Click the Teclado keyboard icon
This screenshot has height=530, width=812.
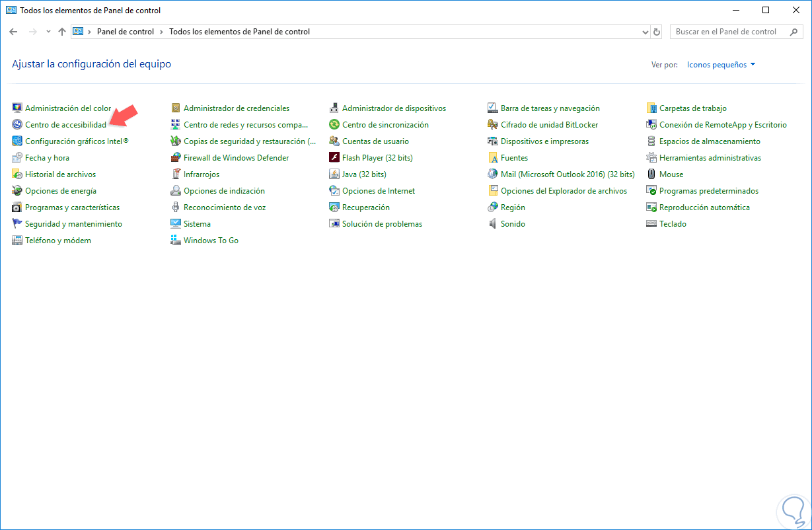coord(651,224)
